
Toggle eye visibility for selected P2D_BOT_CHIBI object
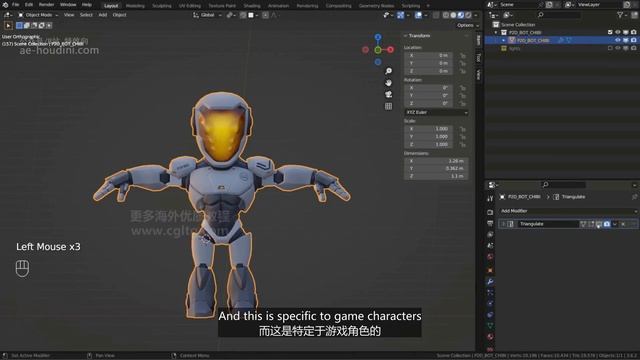(x=618, y=40)
